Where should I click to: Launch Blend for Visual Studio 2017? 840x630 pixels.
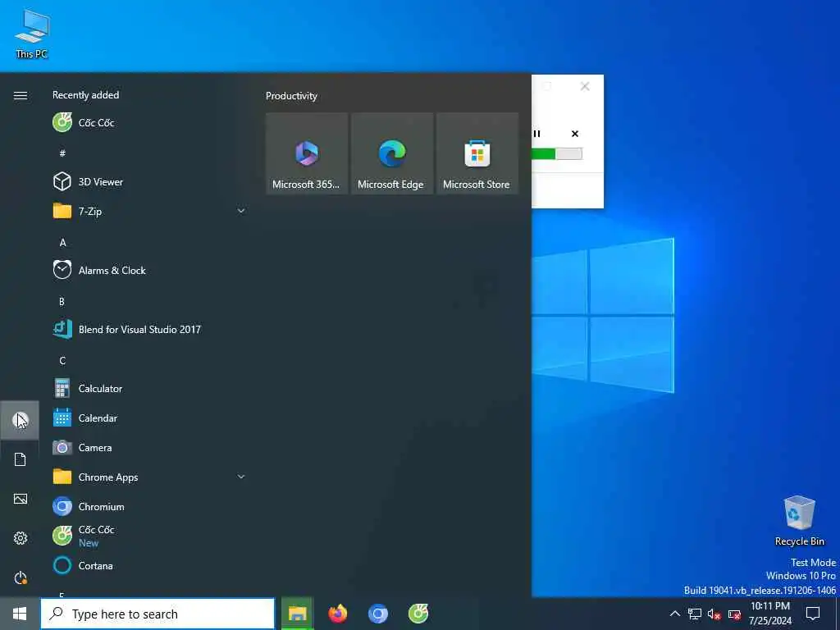point(149,329)
